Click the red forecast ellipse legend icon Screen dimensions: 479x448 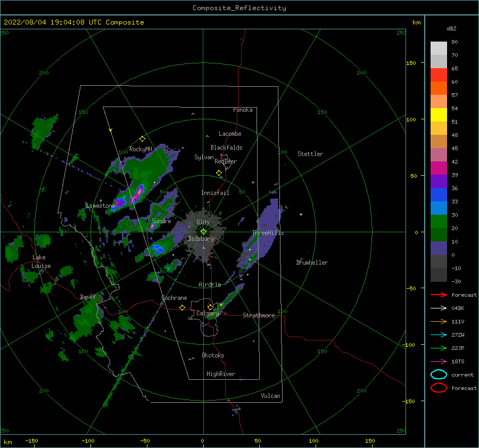tap(439, 388)
